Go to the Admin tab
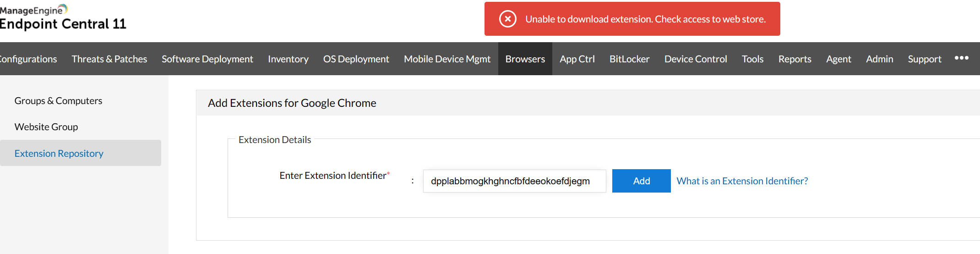Image resolution: width=980 pixels, height=254 pixels. pyautogui.click(x=879, y=59)
